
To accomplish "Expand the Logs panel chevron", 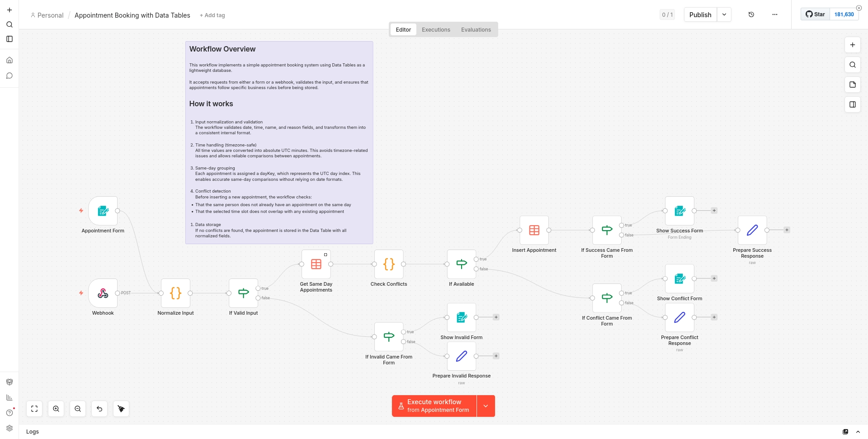I will point(858,432).
